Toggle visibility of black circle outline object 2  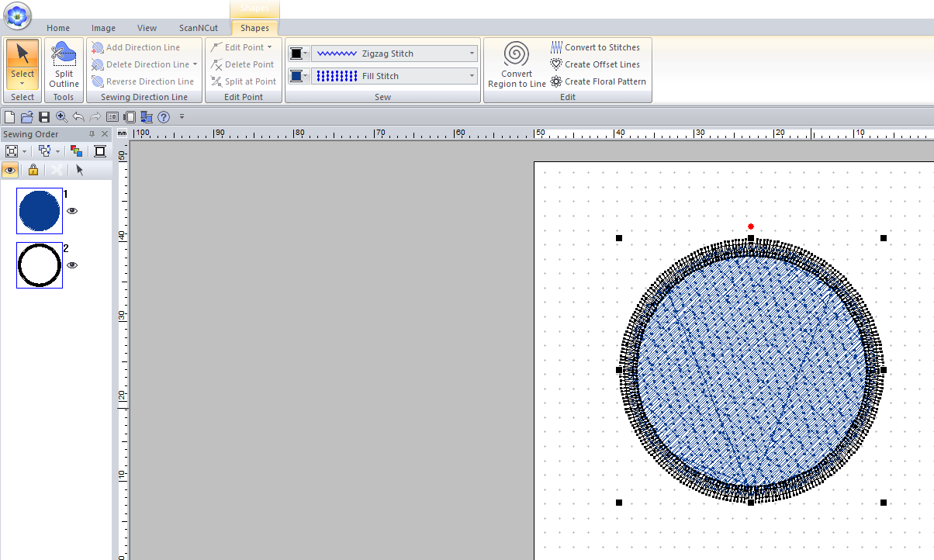72,265
